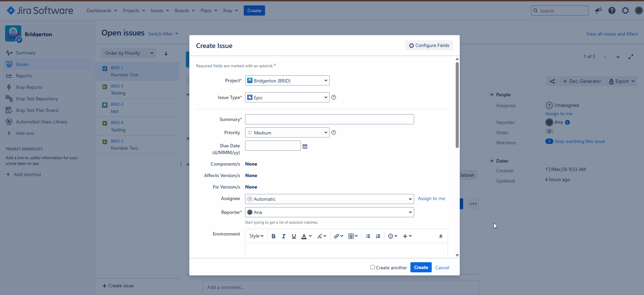Click Create issue at list bottom
The image size is (644, 295).
[118, 286]
